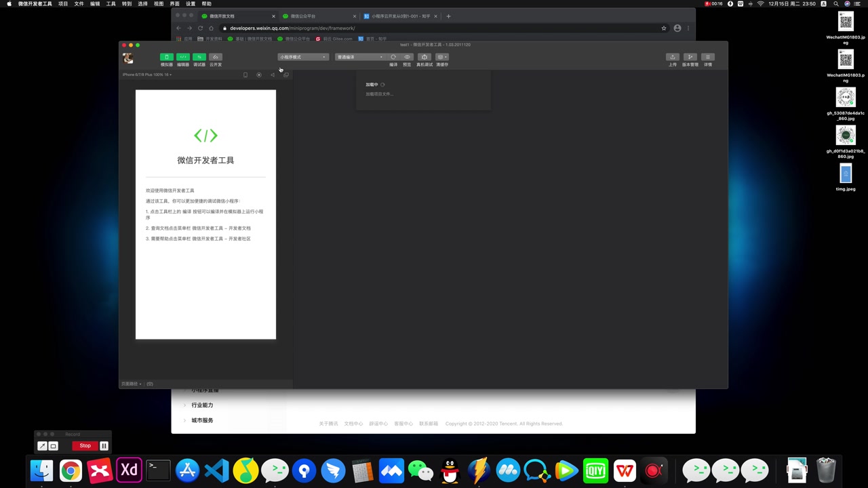This screenshot has height=488, width=868.
Task: Open the 小程序模式 mode dropdown
Action: click(x=303, y=57)
